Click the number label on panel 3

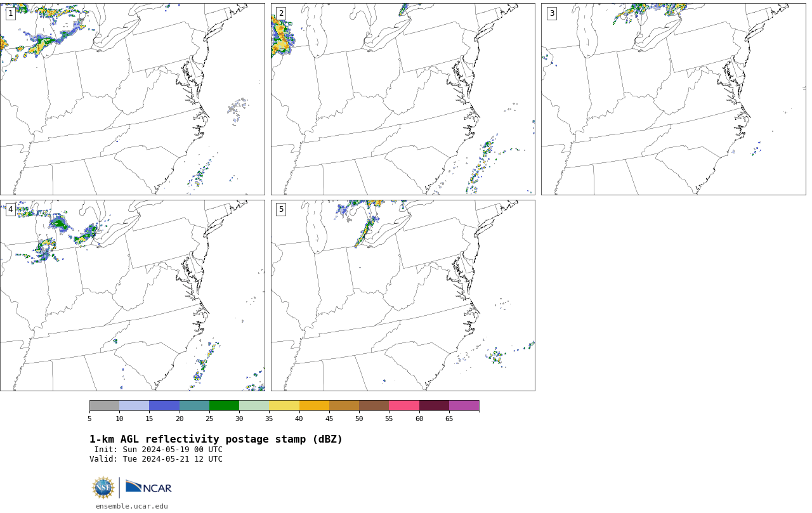(551, 13)
